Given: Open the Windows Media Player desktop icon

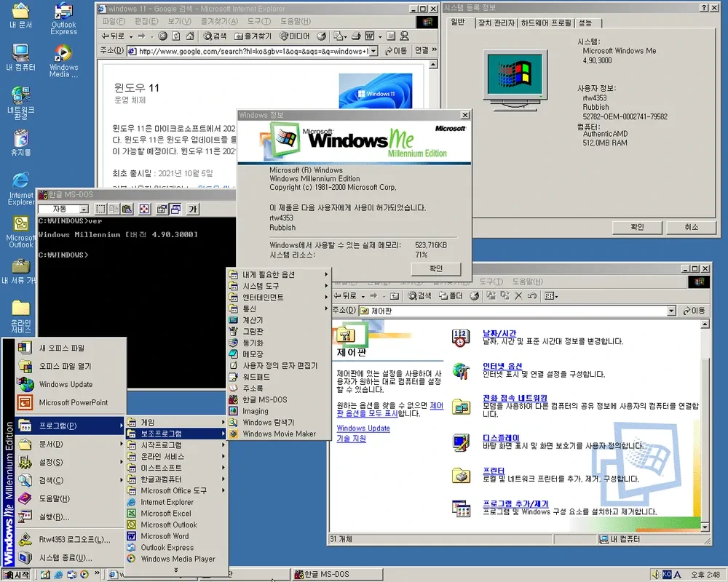Looking at the screenshot, I should point(63,61).
